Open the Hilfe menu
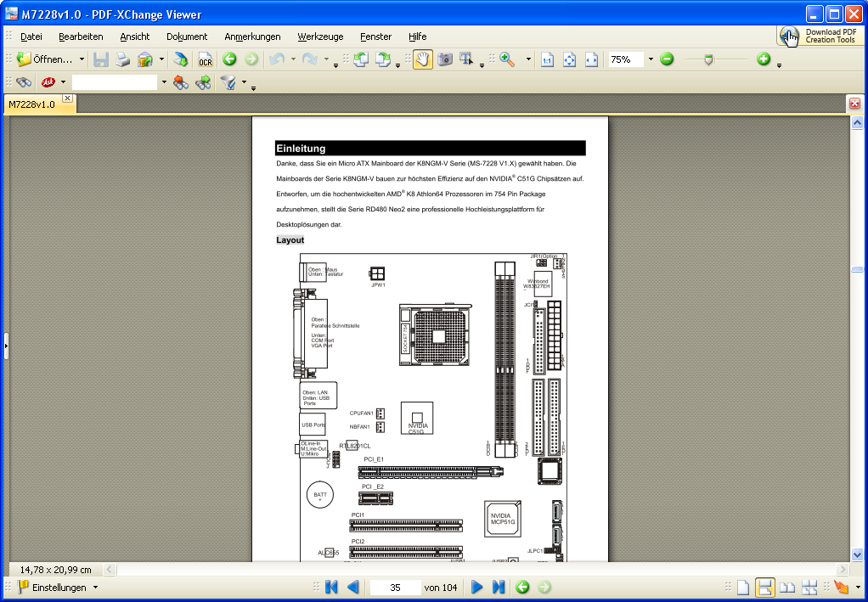This screenshot has height=602, width=868. 417,37
